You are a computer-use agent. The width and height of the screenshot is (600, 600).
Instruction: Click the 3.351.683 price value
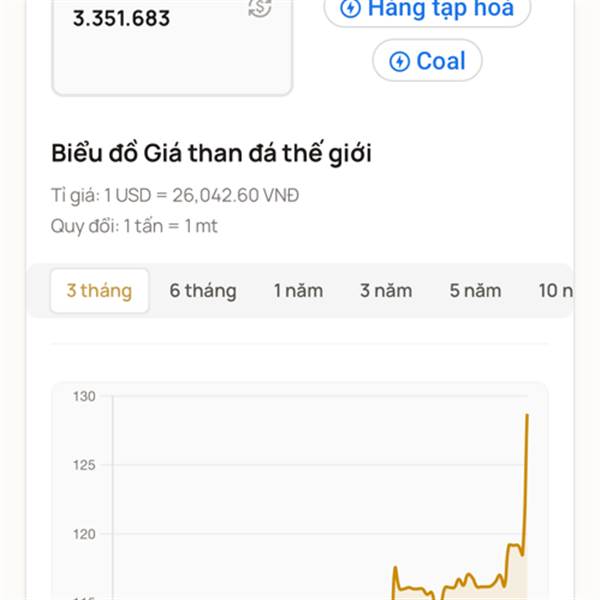121,18
